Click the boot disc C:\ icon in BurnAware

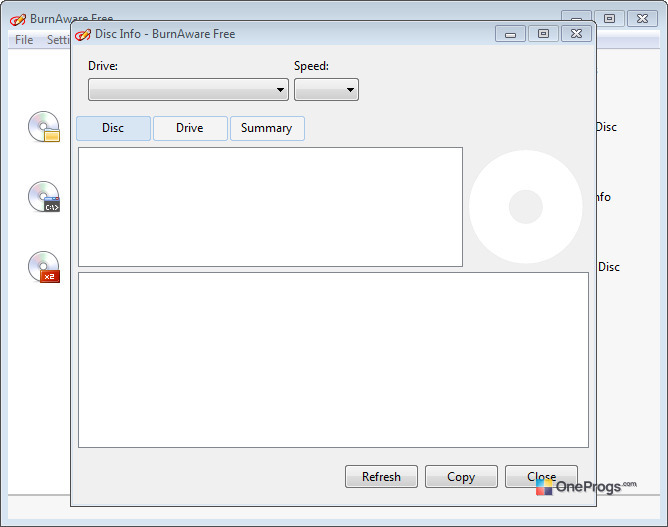[44, 196]
